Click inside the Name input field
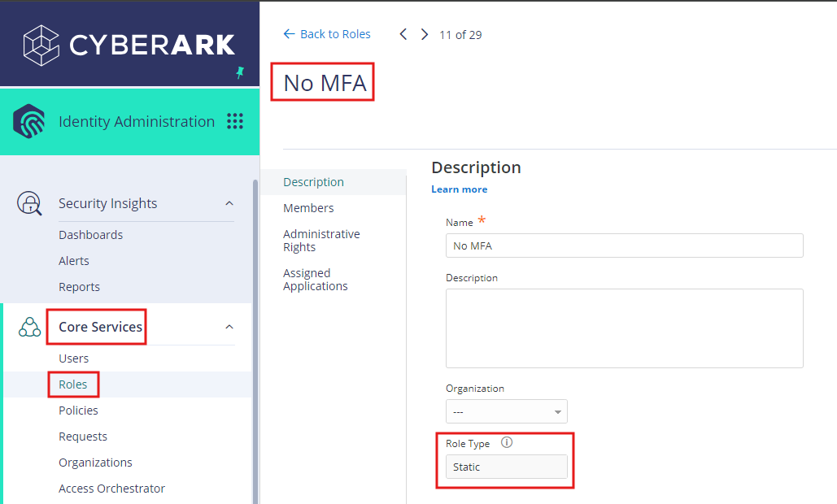The width and height of the screenshot is (837, 504). pyautogui.click(x=624, y=245)
